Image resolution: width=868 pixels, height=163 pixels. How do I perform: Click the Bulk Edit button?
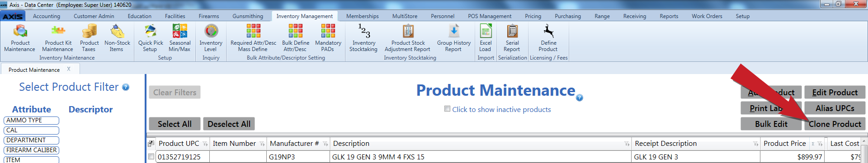771,124
